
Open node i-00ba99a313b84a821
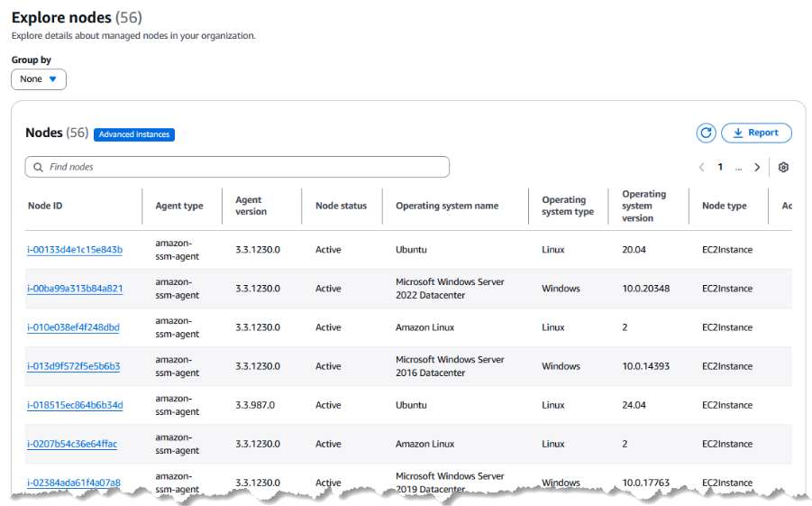[75, 289]
